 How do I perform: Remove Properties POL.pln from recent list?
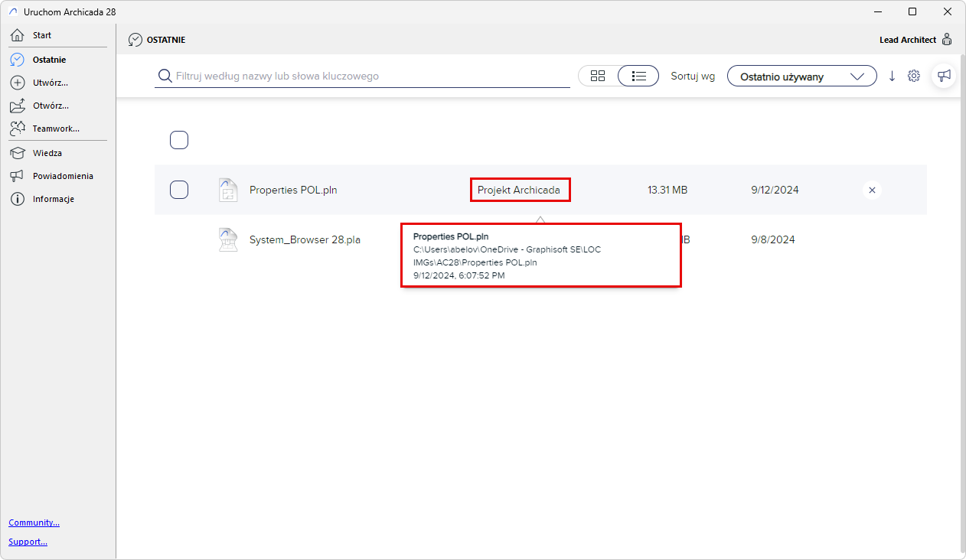(x=872, y=190)
